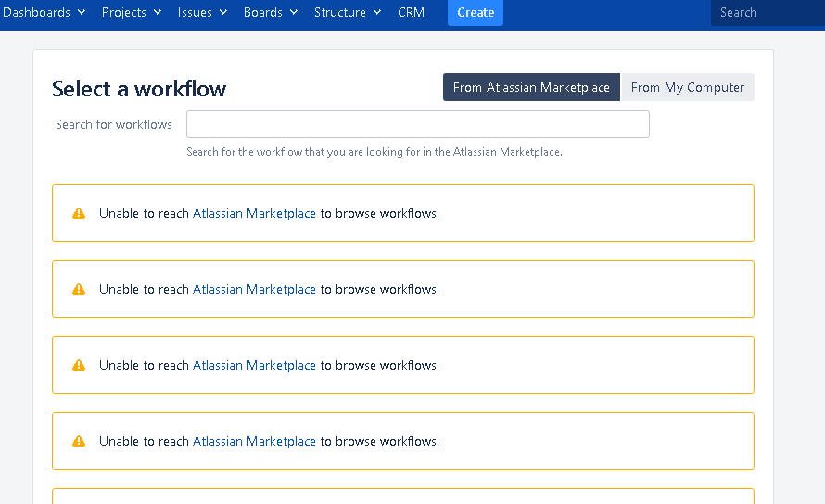Click the Search for the workflow hint text
Viewport: 825px width, 504px height.
pyautogui.click(x=374, y=152)
